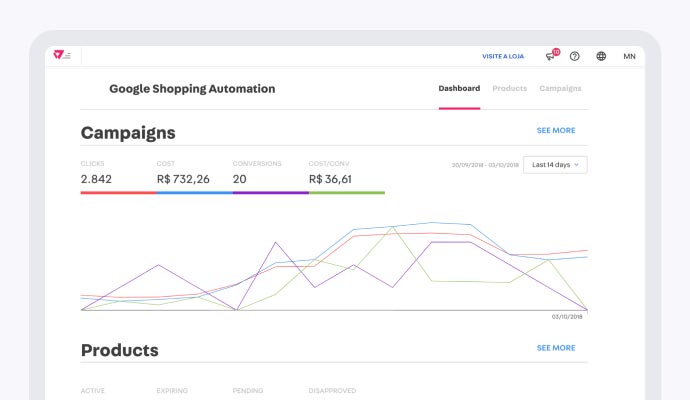Click the date range text beside dropdown
The image size is (690, 400).
pyautogui.click(x=485, y=165)
